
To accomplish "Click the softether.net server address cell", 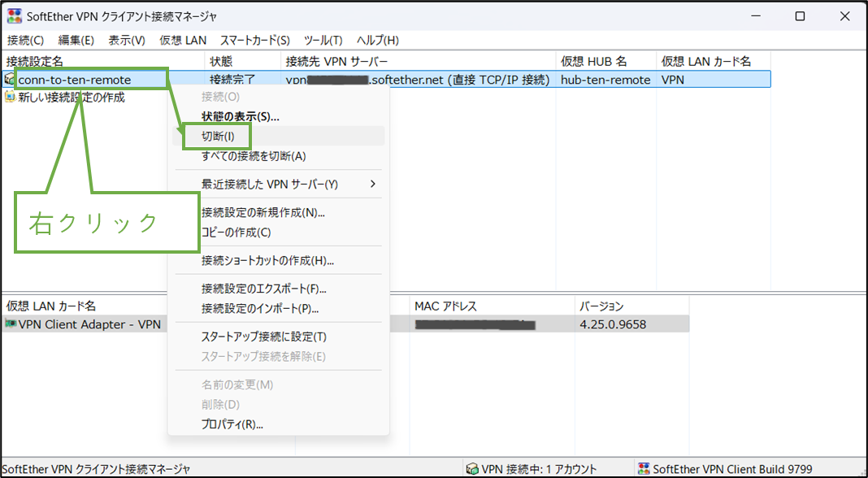I will tap(418, 80).
